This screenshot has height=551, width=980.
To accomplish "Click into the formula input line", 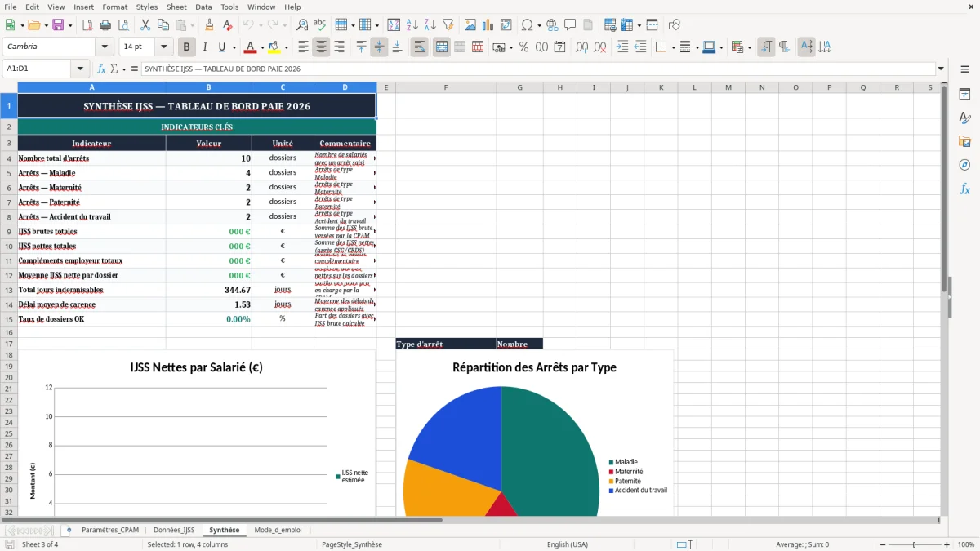I will [537, 69].
